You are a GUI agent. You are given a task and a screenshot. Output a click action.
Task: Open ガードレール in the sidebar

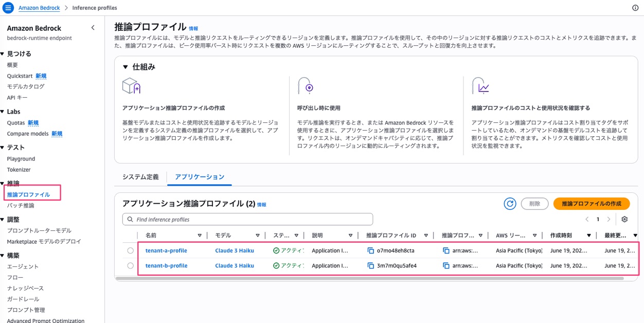point(23,299)
